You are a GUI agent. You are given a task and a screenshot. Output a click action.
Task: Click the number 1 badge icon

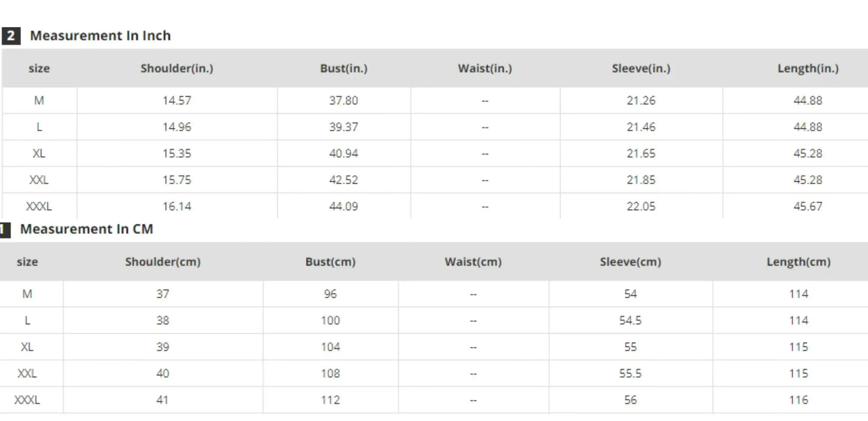[x=4, y=229]
